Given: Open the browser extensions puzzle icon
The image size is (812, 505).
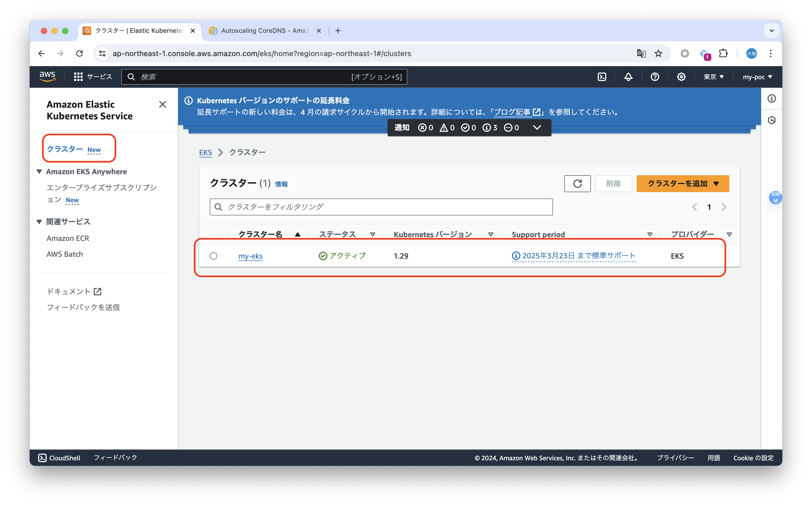Looking at the screenshot, I should point(723,53).
